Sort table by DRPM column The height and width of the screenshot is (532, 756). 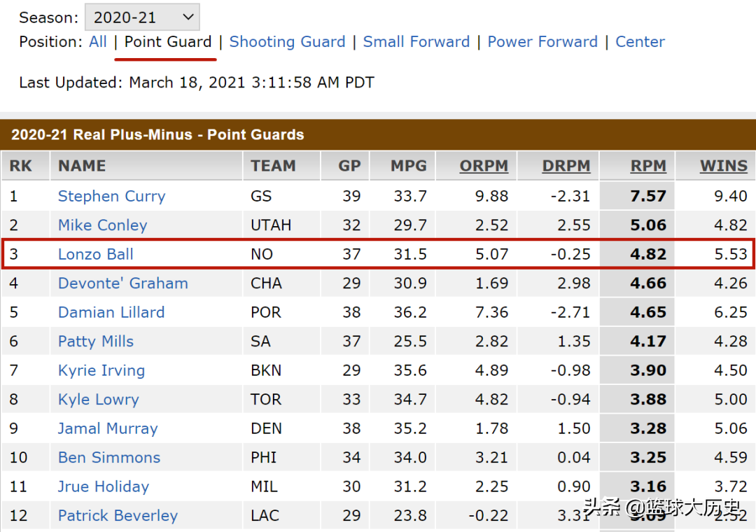tap(566, 166)
